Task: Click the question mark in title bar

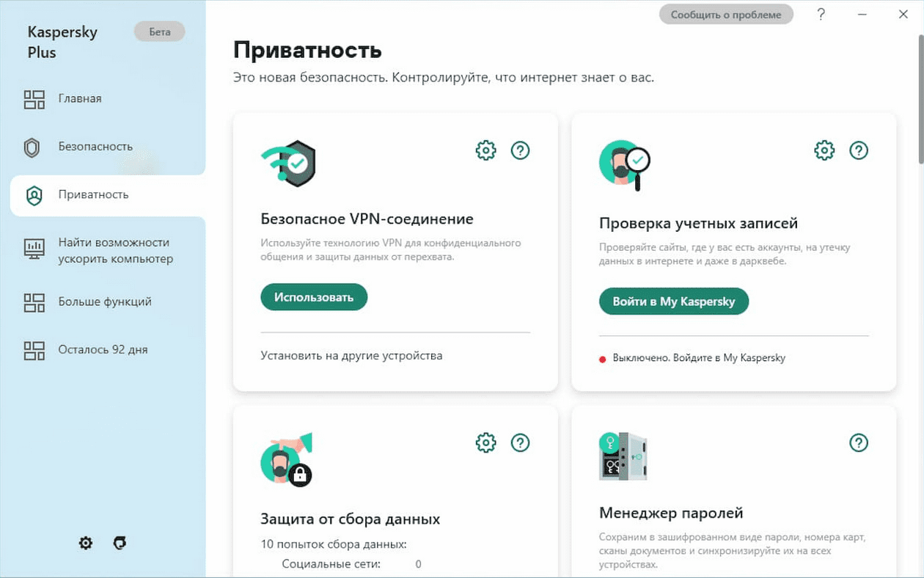Action: [821, 14]
